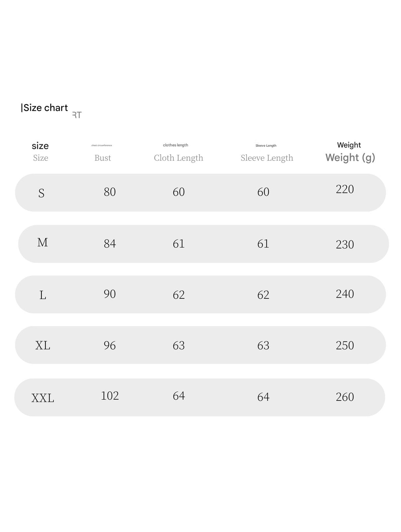
Task: Click the 'Sleeve Length' column header
Action: pos(267,158)
